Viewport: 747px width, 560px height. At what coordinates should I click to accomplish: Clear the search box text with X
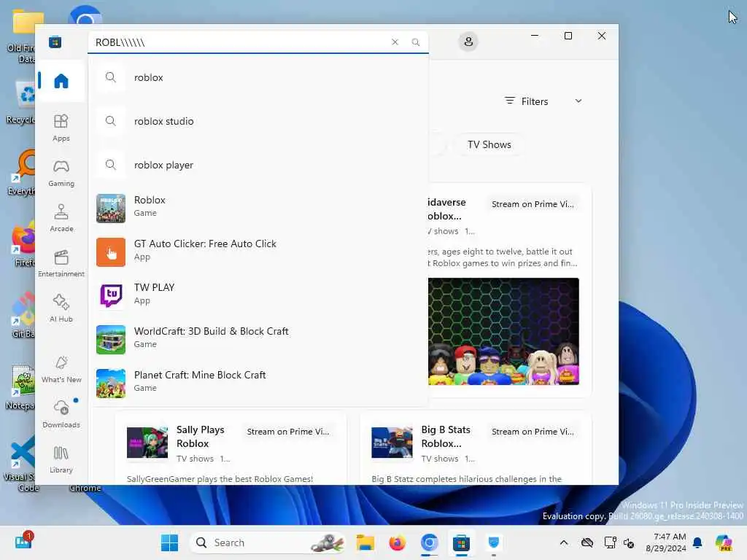[x=395, y=42]
